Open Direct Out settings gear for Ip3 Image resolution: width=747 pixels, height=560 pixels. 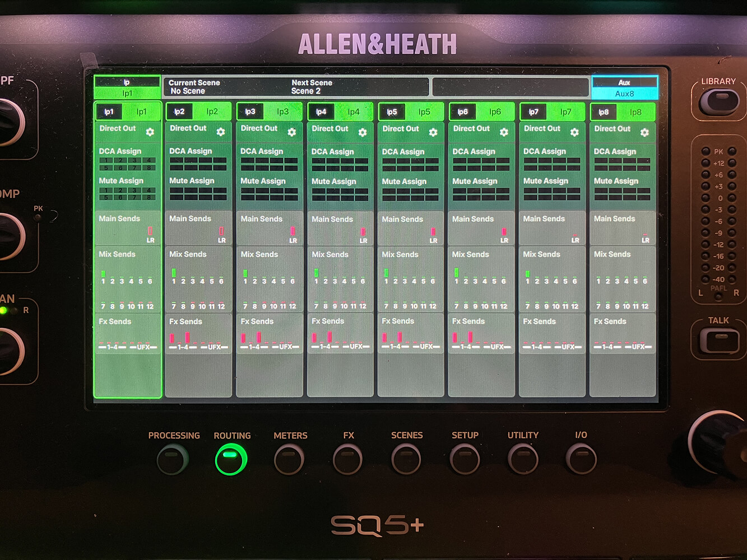[x=292, y=132]
